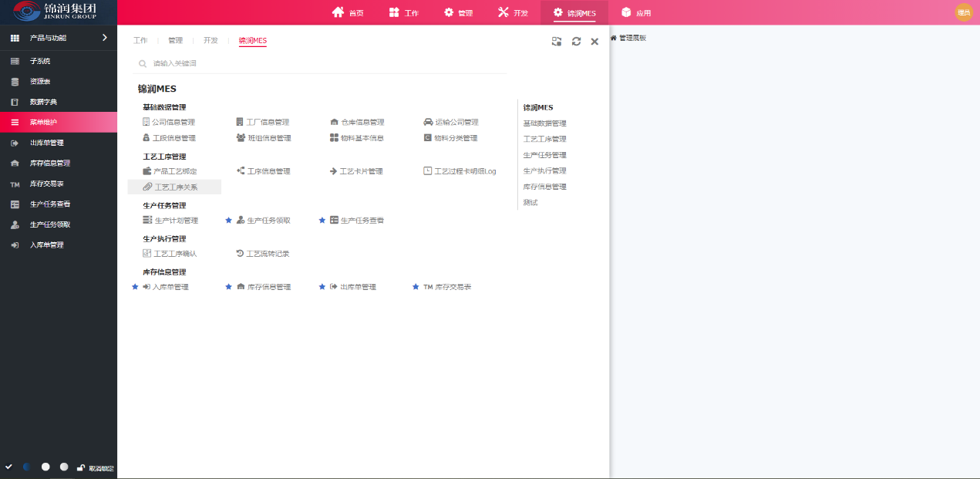This screenshot has width=980, height=479.
Task: Click the user avatar in top-right corner
Action: pyautogui.click(x=964, y=12)
